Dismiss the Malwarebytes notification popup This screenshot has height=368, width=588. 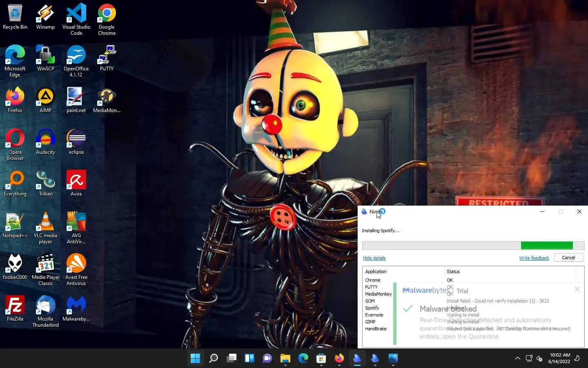577,289
